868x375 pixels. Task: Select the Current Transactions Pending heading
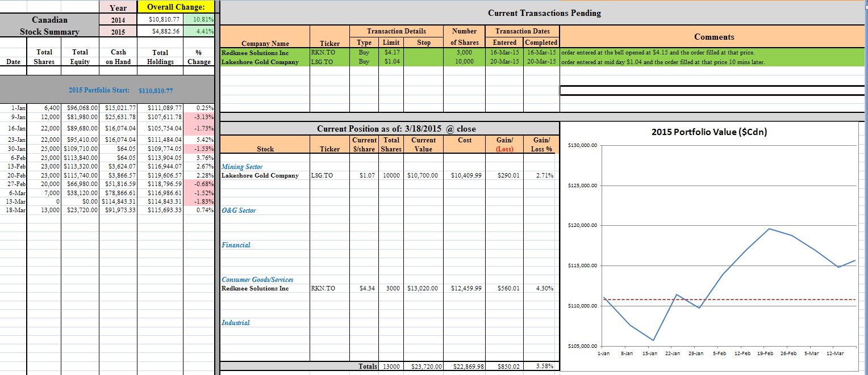point(544,13)
